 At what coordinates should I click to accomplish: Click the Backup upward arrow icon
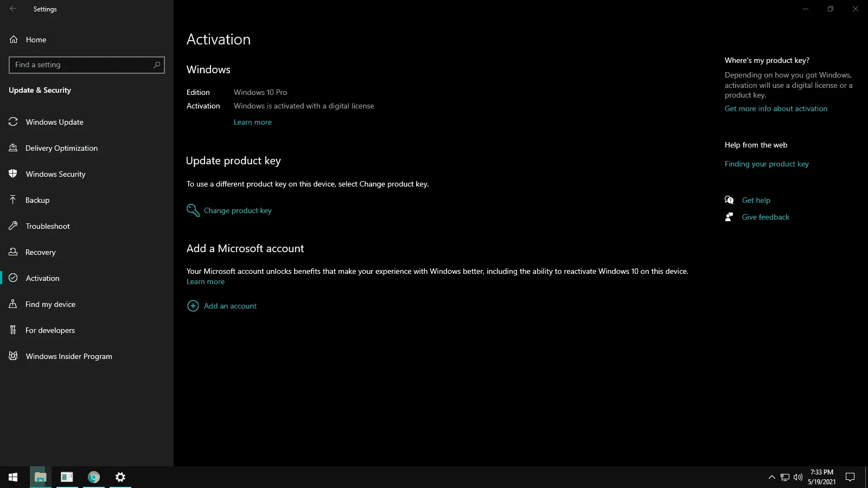pos(14,200)
